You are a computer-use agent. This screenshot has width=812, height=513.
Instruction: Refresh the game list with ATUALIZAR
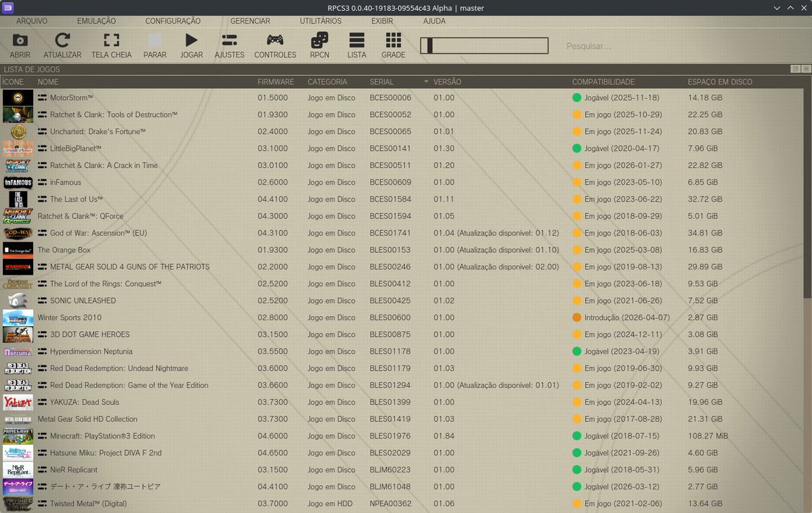(x=62, y=45)
